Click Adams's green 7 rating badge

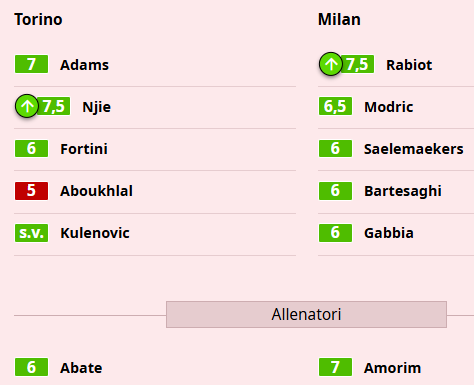pyautogui.click(x=31, y=64)
